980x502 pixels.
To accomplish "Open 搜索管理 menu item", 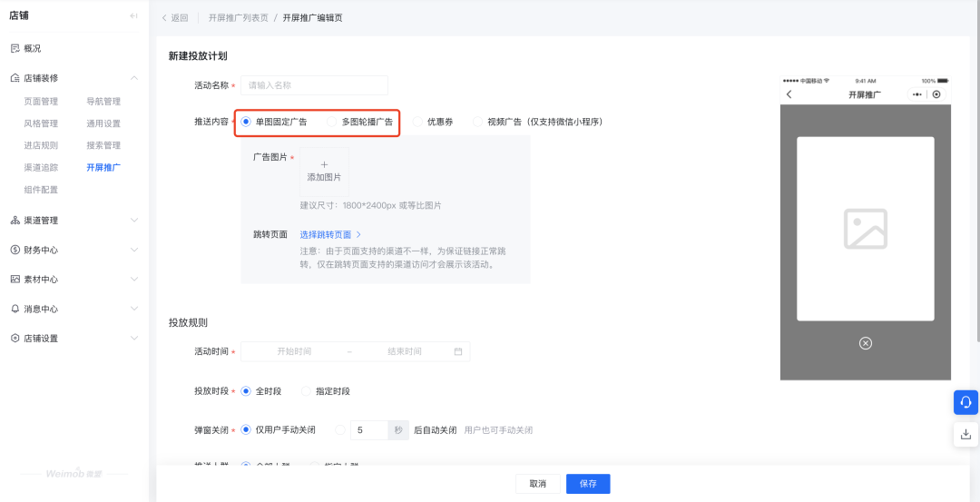I will point(103,145).
